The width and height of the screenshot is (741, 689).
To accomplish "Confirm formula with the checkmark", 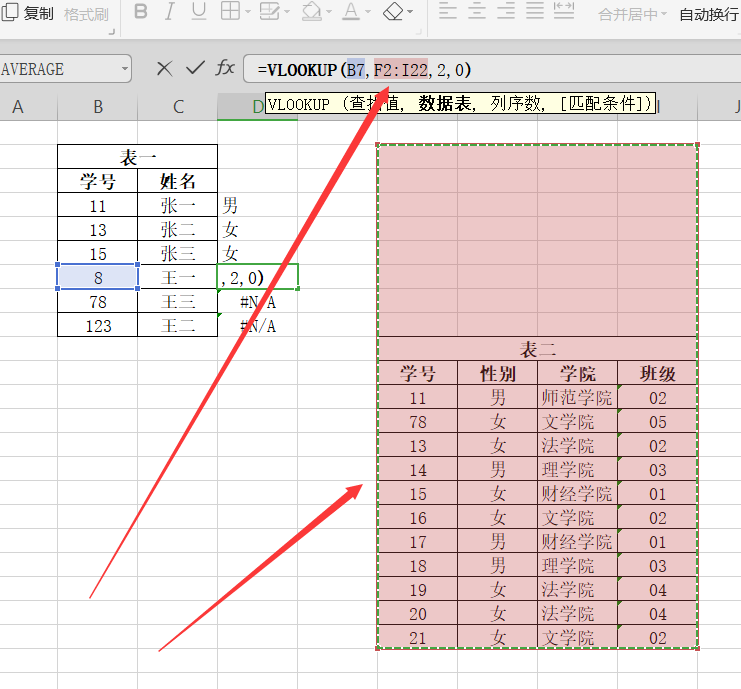I will click(195, 68).
